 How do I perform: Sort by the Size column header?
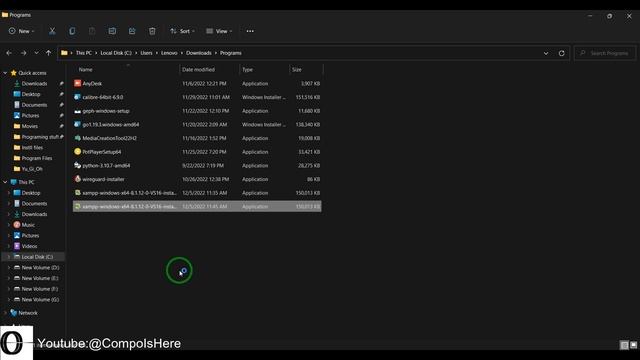297,70
